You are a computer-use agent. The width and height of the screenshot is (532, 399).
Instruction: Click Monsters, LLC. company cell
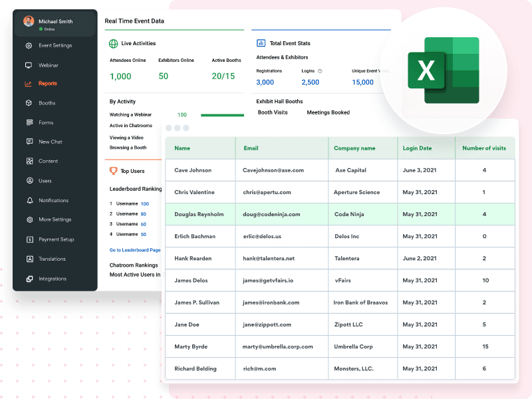[363, 369]
